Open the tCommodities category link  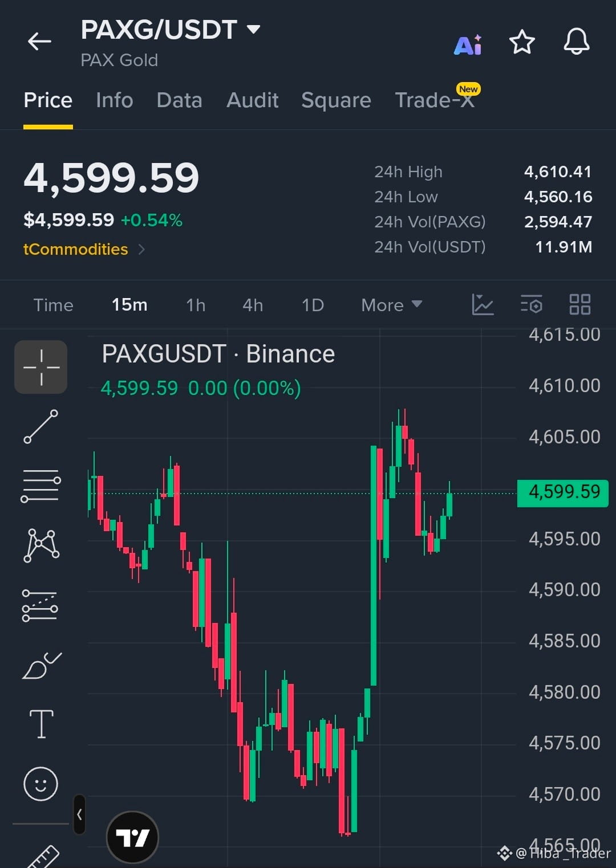[75, 249]
